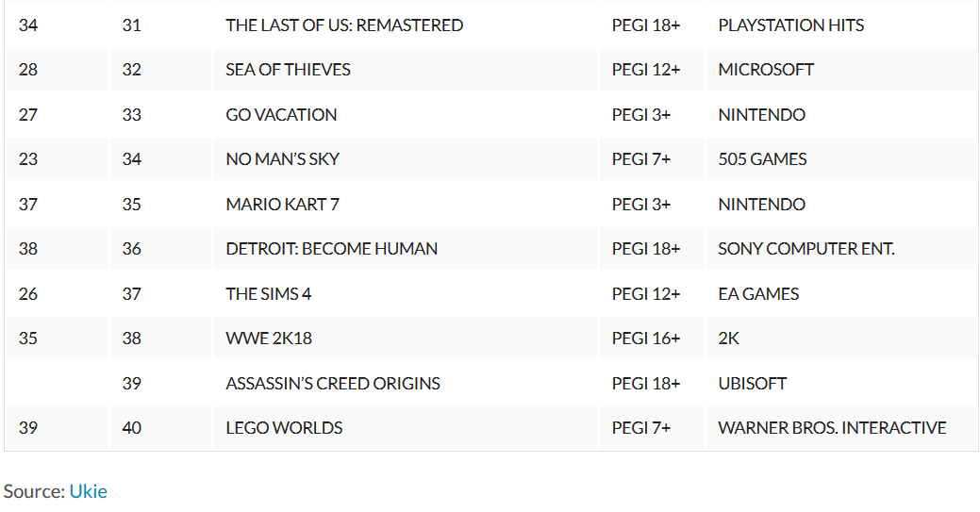The width and height of the screenshot is (980, 512).
Task: Click THE SIMS 4 game title
Action: 268,294
